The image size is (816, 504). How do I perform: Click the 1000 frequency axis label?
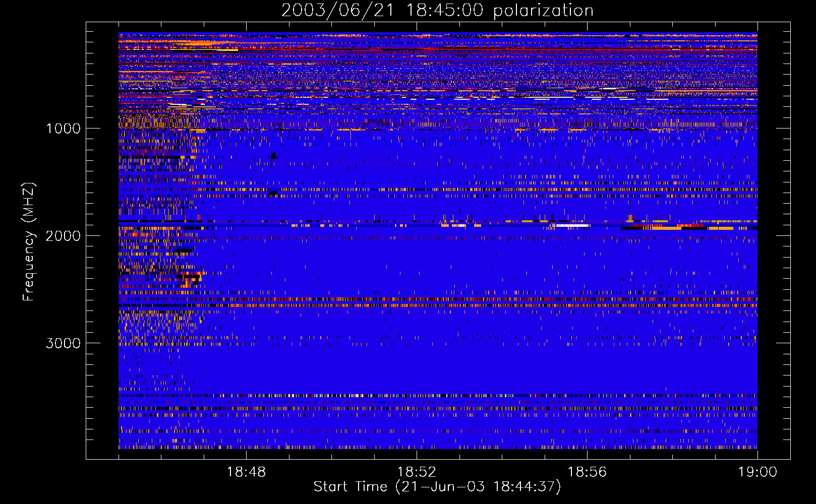click(x=63, y=129)
